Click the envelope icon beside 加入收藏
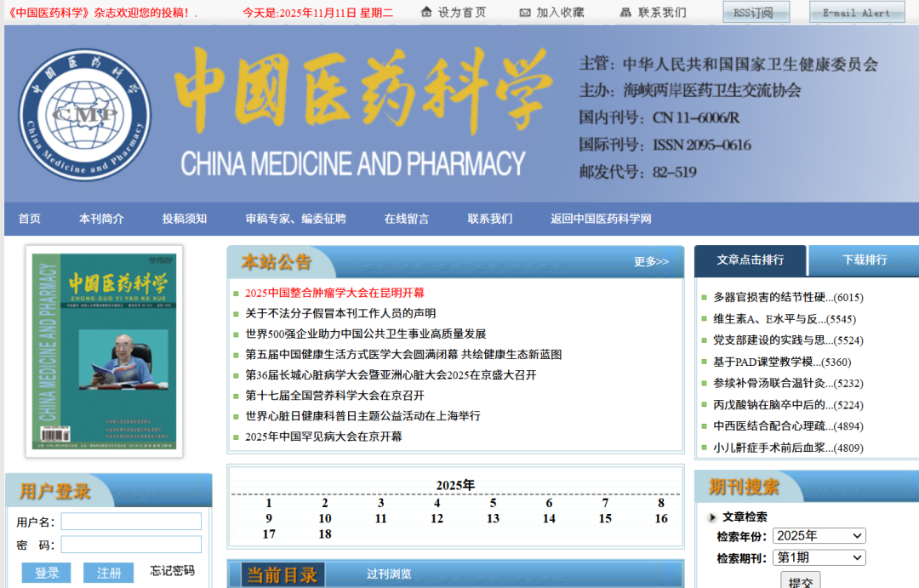 pos(525,12)
